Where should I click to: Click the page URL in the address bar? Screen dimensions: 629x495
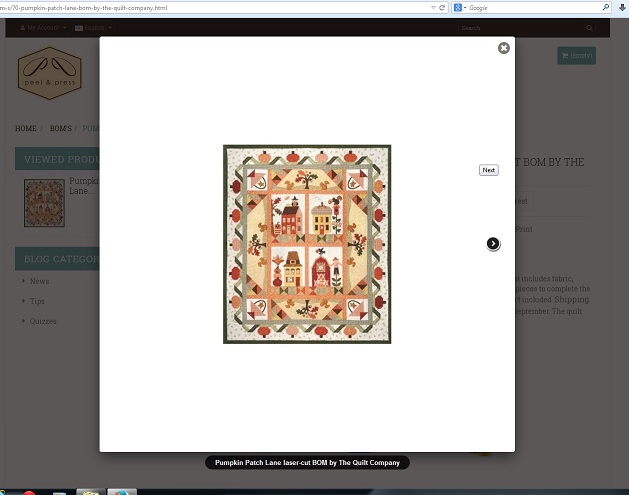tap(83, 8)
